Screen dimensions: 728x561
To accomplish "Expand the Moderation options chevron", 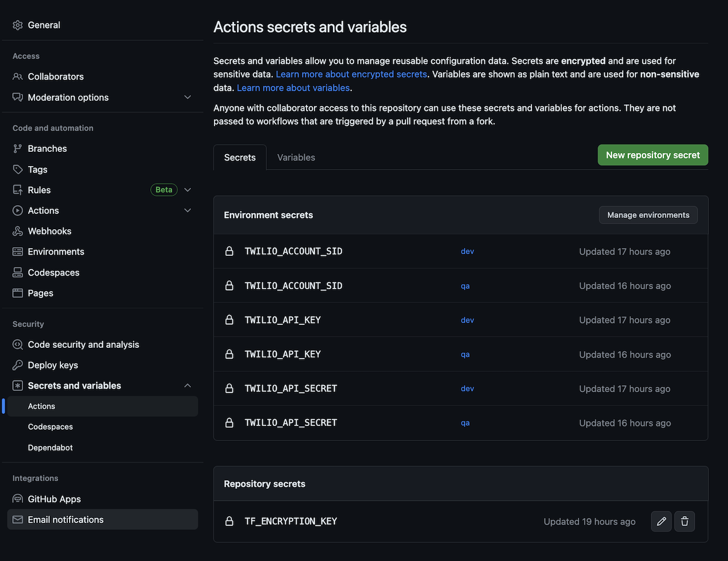I will (x=187, y=98).
